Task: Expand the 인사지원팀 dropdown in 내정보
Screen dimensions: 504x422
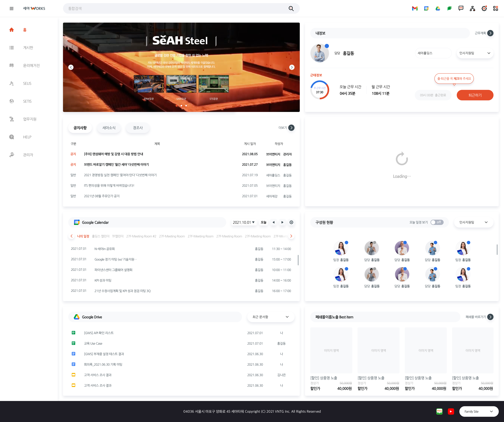Action: click(x=475, y=53)
